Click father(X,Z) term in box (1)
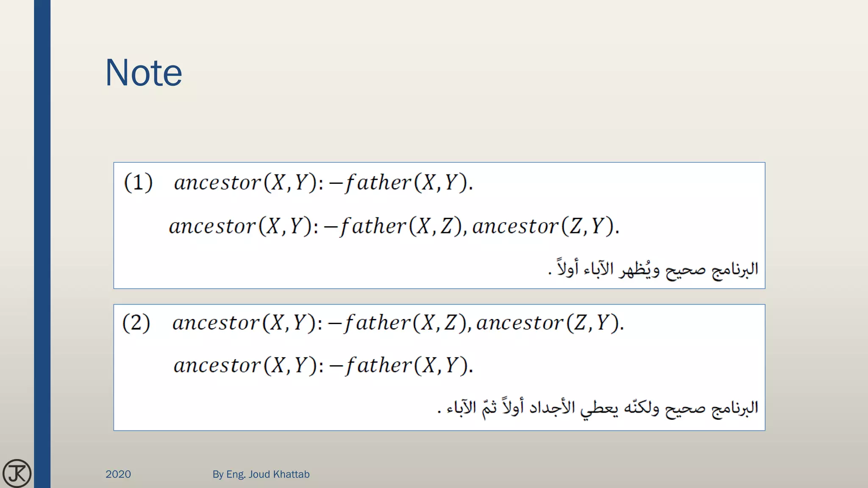 403,226
